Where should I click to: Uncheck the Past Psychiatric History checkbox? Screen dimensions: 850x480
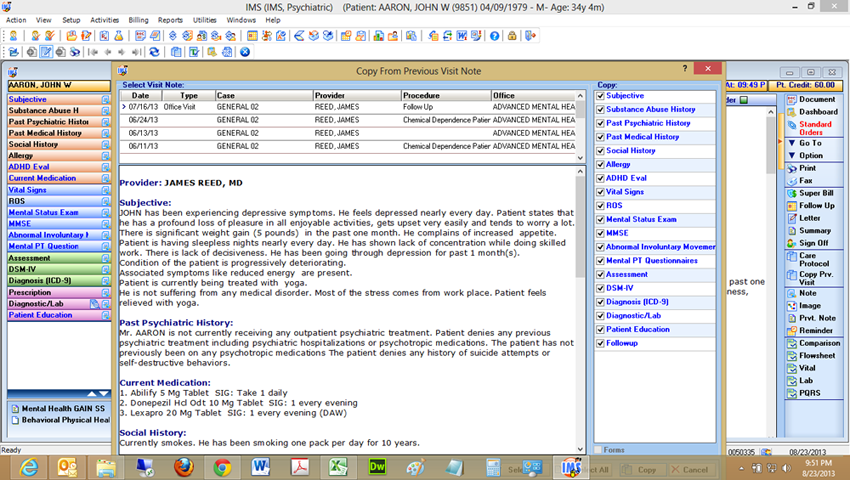point(600,123)
